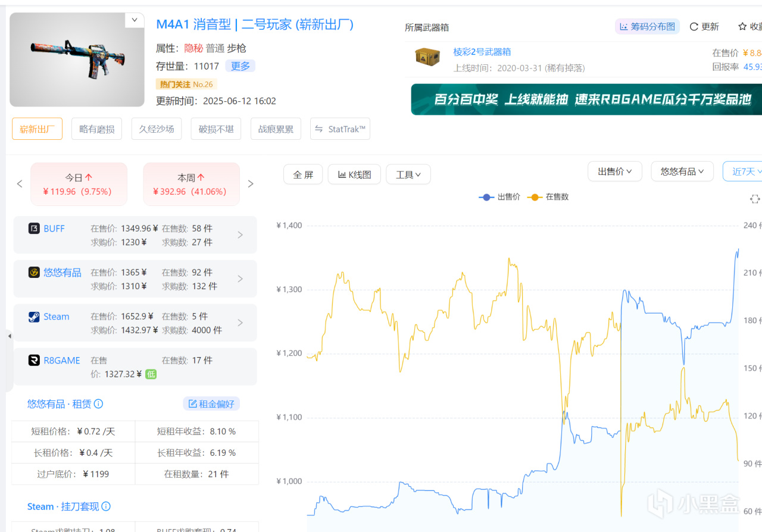The width and height of the screenshot is (762, 532).
Task: Switch to the K线图 view
Action: (x=354, y=174)
